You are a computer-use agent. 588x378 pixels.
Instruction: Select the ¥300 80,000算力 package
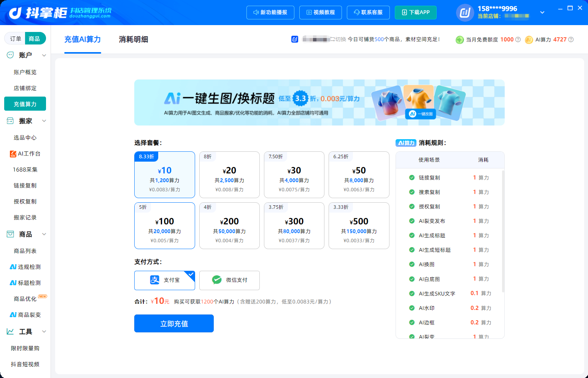294,226
